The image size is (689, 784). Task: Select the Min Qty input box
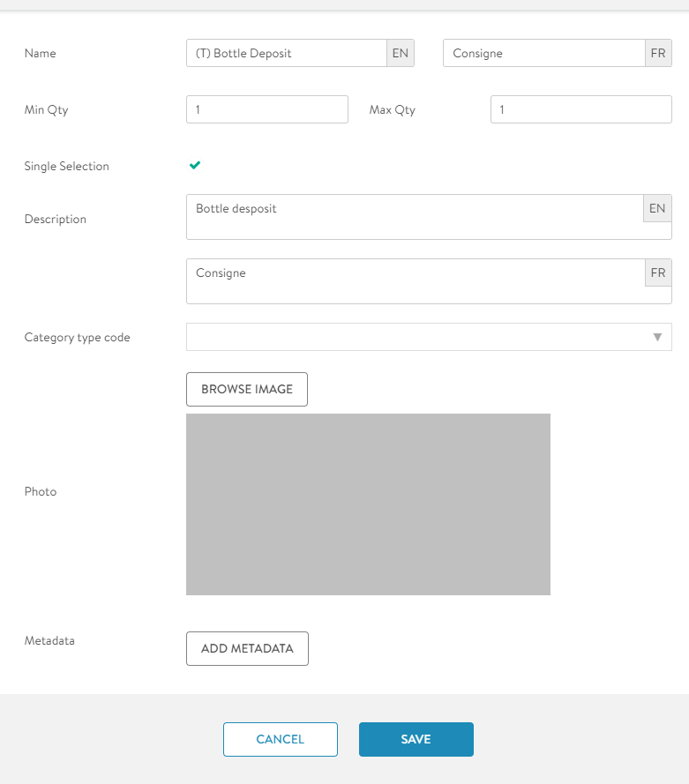point(267,110)
